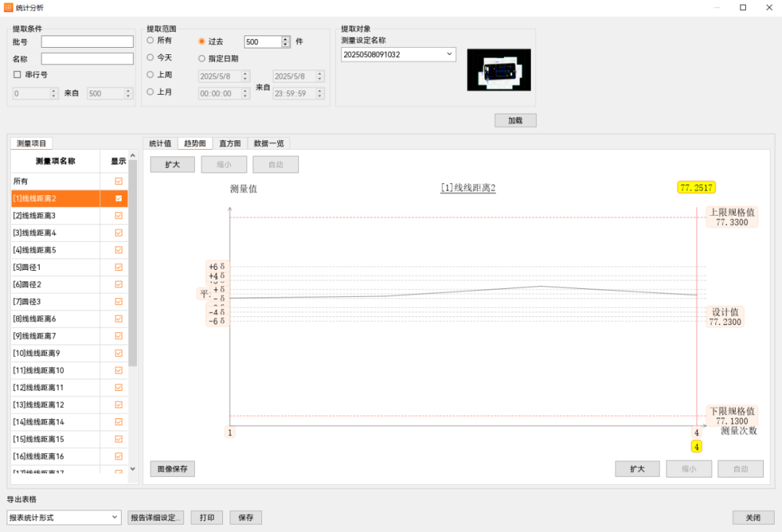Viewport: 782px width, 532px height.
Task: Open the 数据一览 tab
Action: tap(269, 143)
